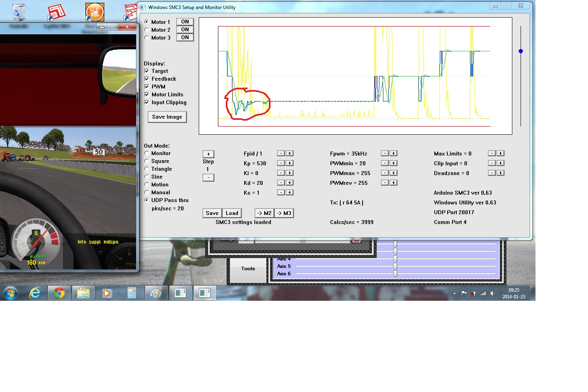Click the Load settings button
The width and height of the screenshot is (588, 392).
coord(232,213)
